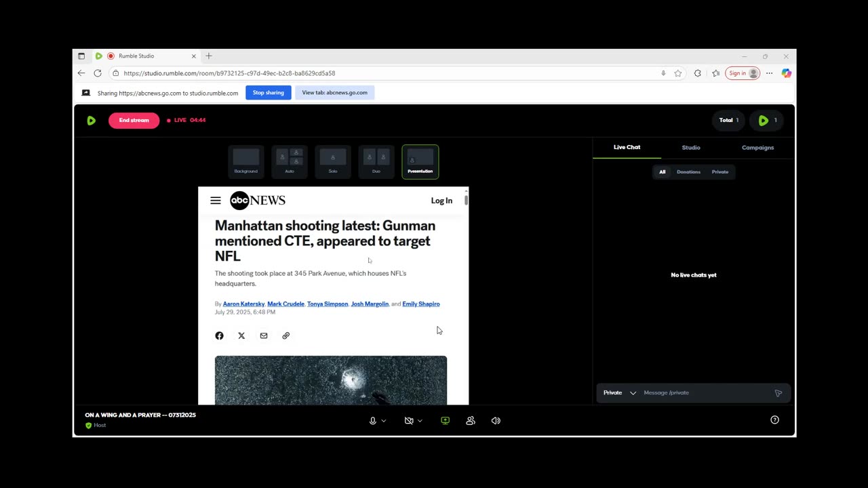Click the LIVE 04:44 timer
The width and height of the screenshot is (868, 488).
[186, 121]
